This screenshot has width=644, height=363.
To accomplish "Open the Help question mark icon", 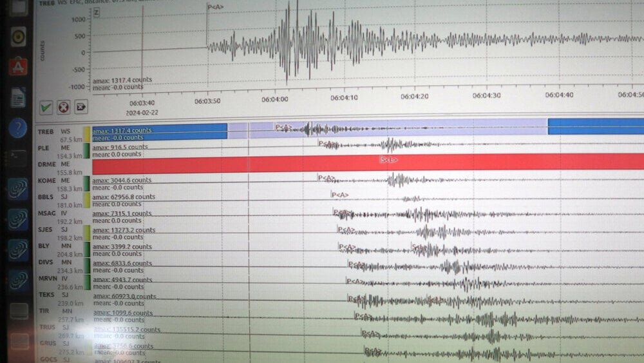I will click(x=19, y=128).
